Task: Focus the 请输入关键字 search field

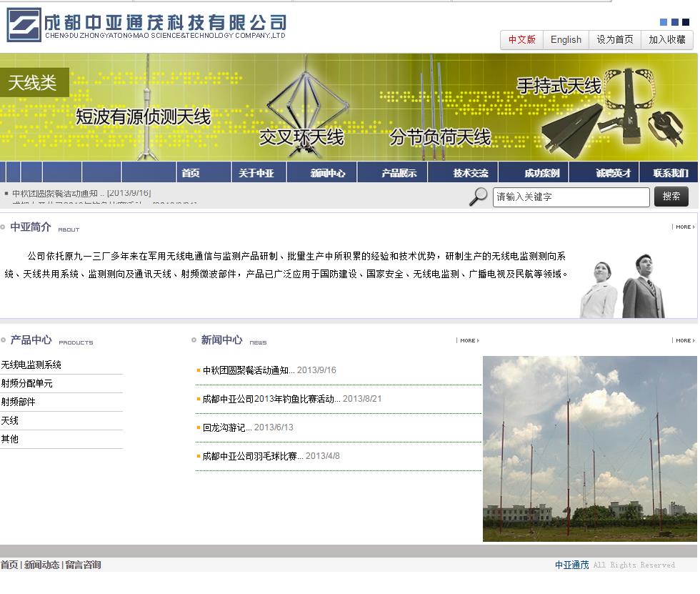Action: coord(571,197)
